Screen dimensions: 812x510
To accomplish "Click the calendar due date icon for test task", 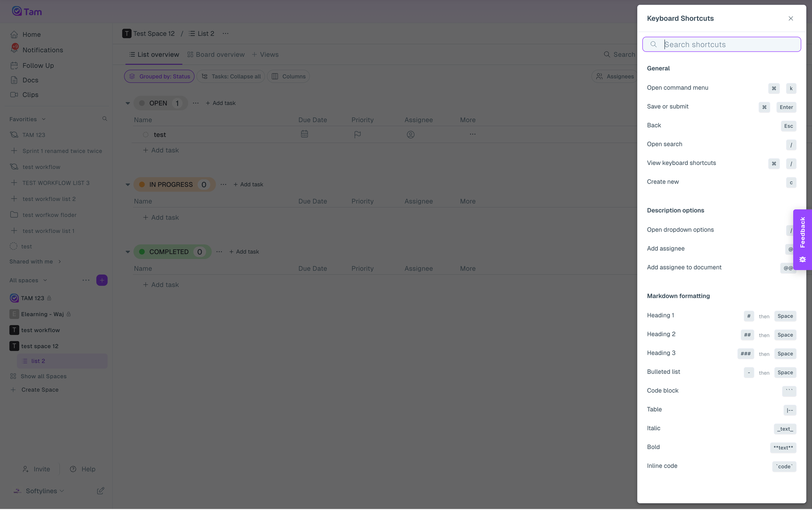I will (304, 134).
